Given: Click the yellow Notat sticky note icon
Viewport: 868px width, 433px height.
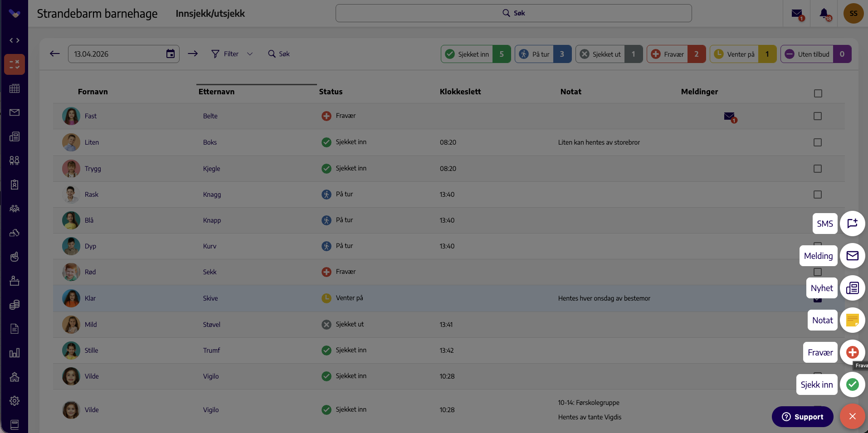Looking at the screenshot, I should (x=852, y=320).
